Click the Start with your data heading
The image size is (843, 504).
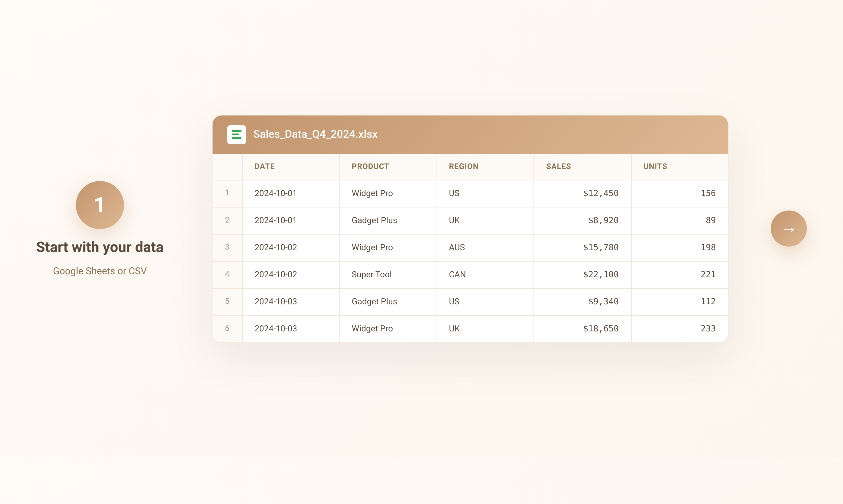[x=100, y=247]
